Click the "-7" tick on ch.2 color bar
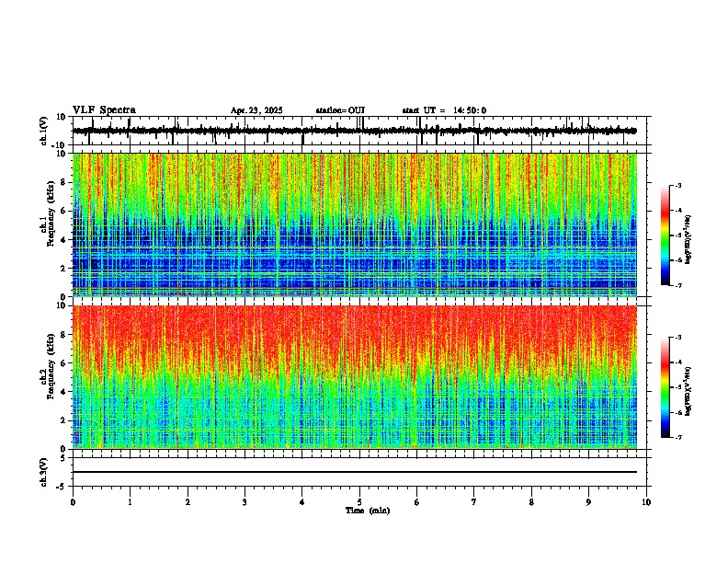 [678, 437]
